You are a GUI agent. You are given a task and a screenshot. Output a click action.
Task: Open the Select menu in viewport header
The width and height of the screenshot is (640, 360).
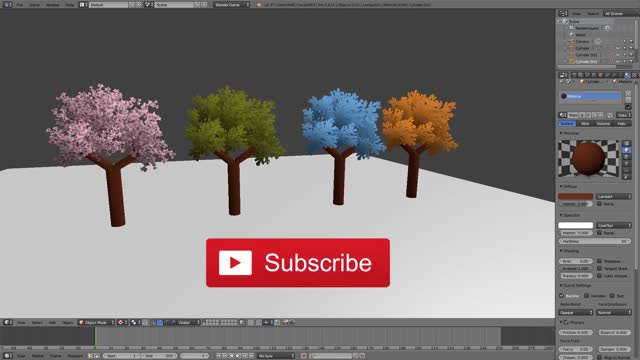coord(37,322)
